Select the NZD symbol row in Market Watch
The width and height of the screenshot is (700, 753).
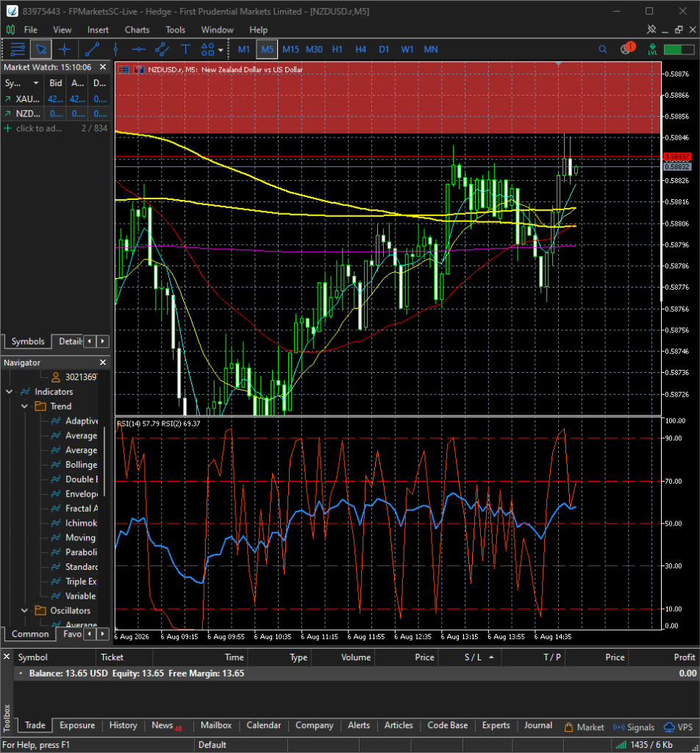point(56,114)
